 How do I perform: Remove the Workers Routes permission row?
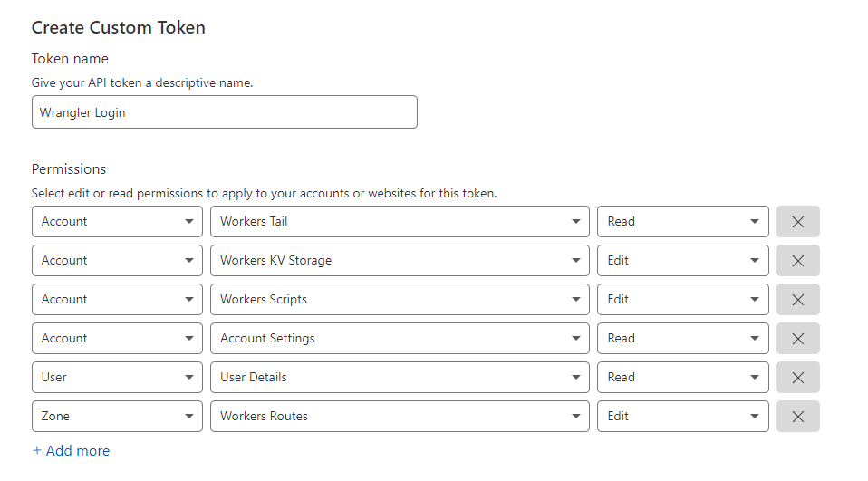[x=797, y=417]
